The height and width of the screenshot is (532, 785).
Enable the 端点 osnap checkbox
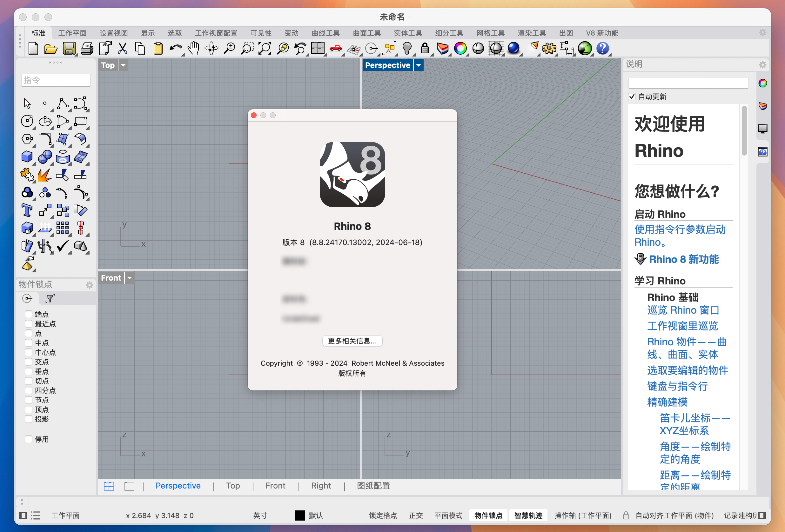pos(29,314)
